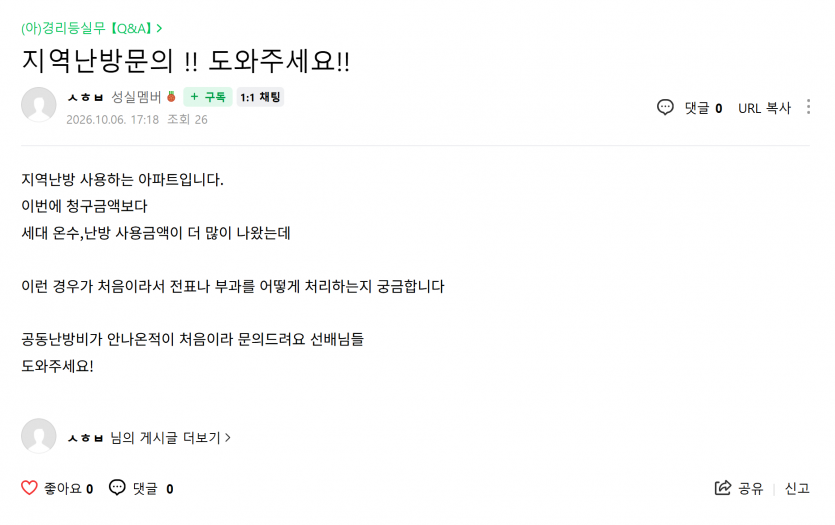Open the three-dot more options menu
Image resolution: width=835 pixels, height=525 pixels.
(x=808, y=107)
